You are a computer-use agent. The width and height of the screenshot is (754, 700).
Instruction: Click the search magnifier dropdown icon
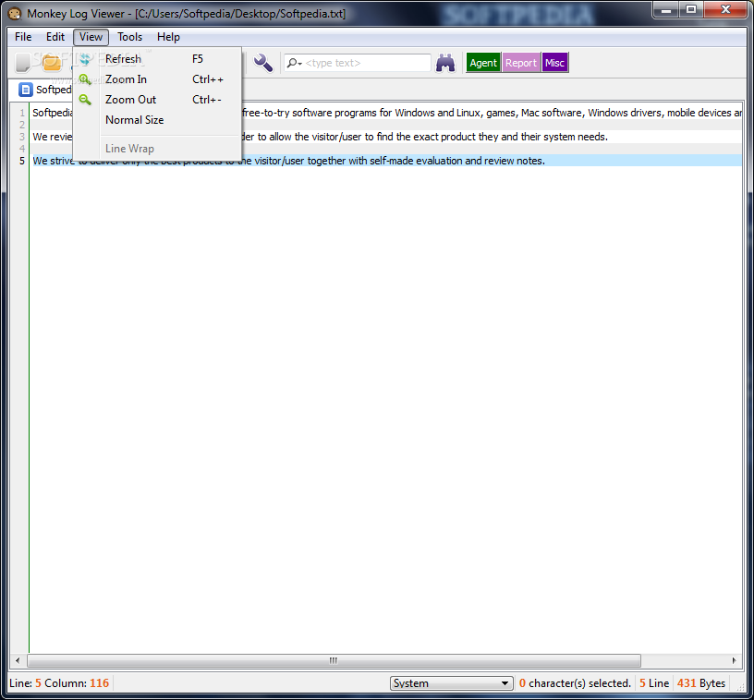click(x=294, y=63)
